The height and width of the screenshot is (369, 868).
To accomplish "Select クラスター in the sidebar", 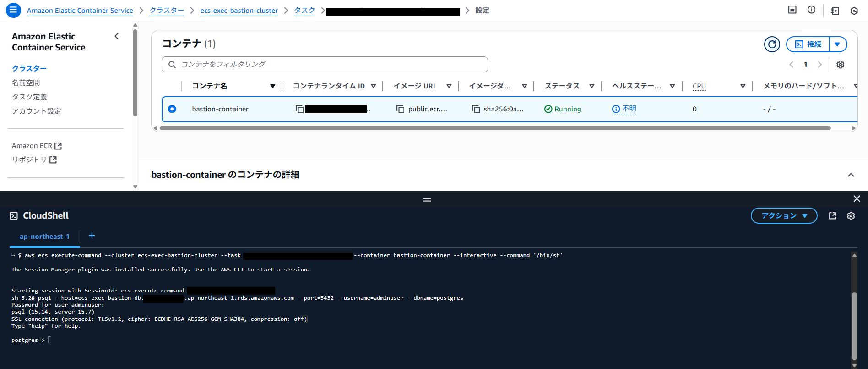I will pos(29,68).
